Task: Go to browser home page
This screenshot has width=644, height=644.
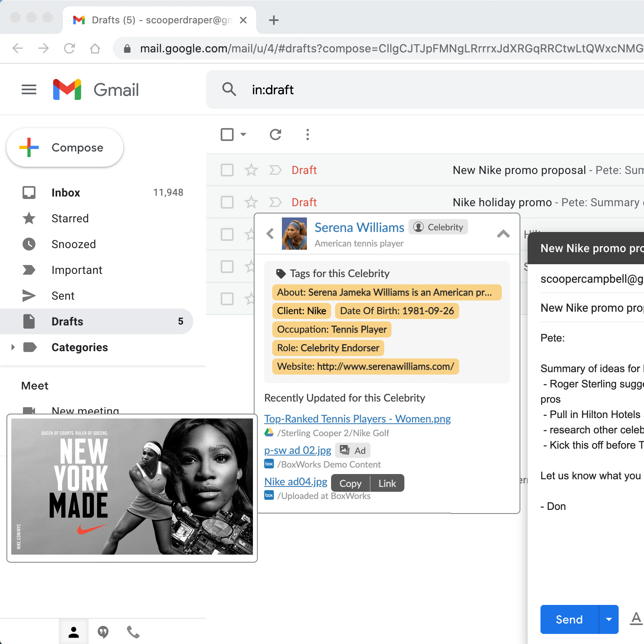Action: click(95, 49)
